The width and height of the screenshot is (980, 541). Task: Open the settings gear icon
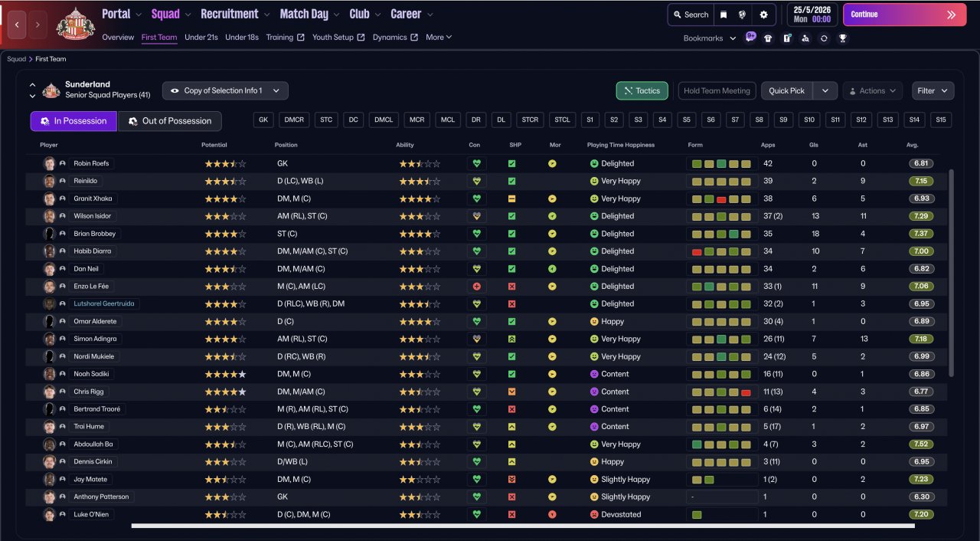(x=763, y=15)
